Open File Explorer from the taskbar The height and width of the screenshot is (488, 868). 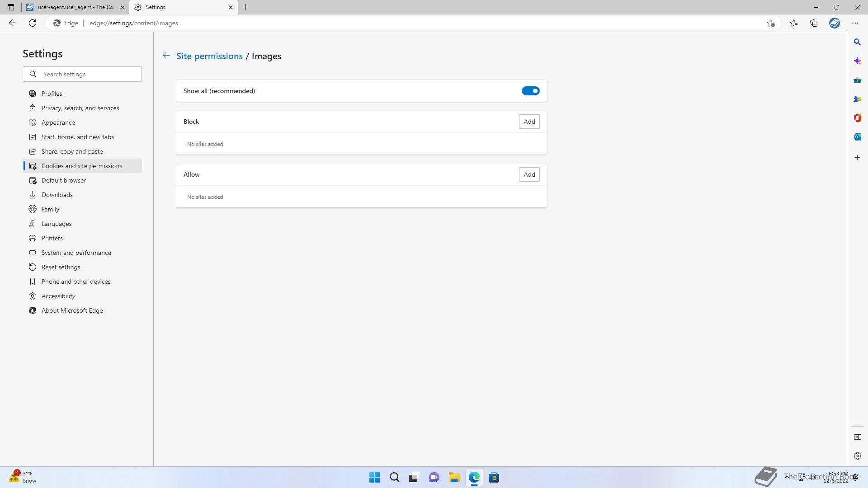click(454, 478)
